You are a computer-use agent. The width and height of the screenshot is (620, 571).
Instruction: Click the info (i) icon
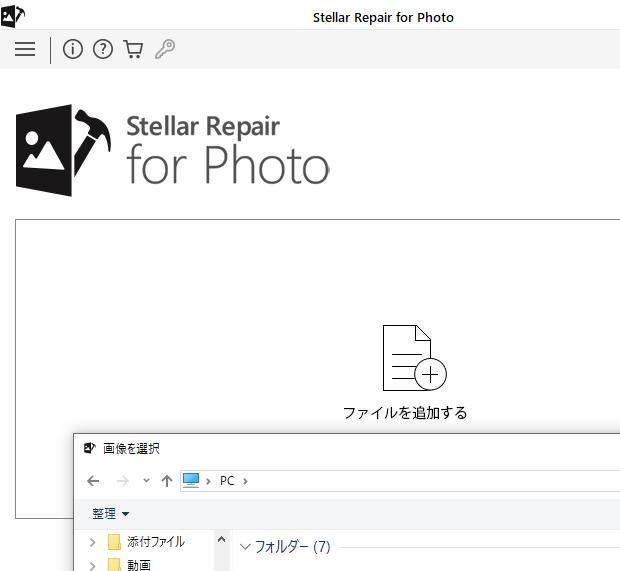coord(73,49)
